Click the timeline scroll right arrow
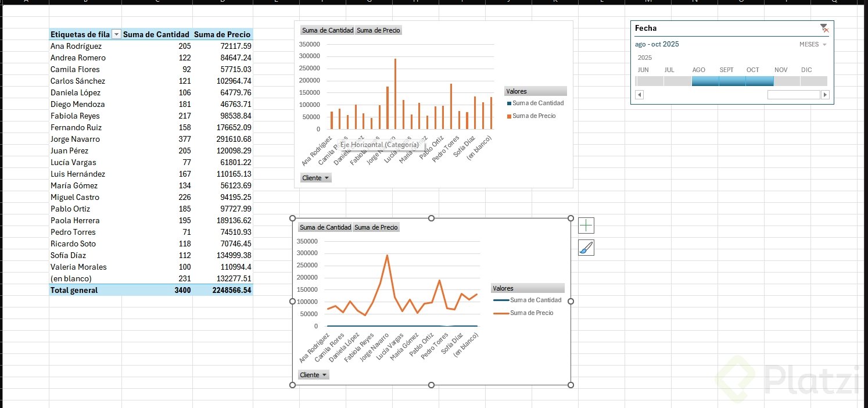The image size is (868, 408). point(825,95)
